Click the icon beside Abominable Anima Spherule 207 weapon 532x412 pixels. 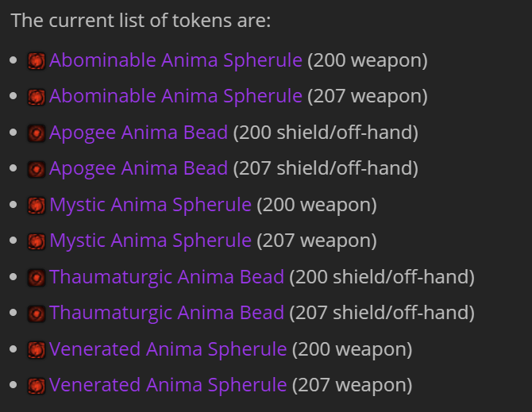(x=37, y=97)
